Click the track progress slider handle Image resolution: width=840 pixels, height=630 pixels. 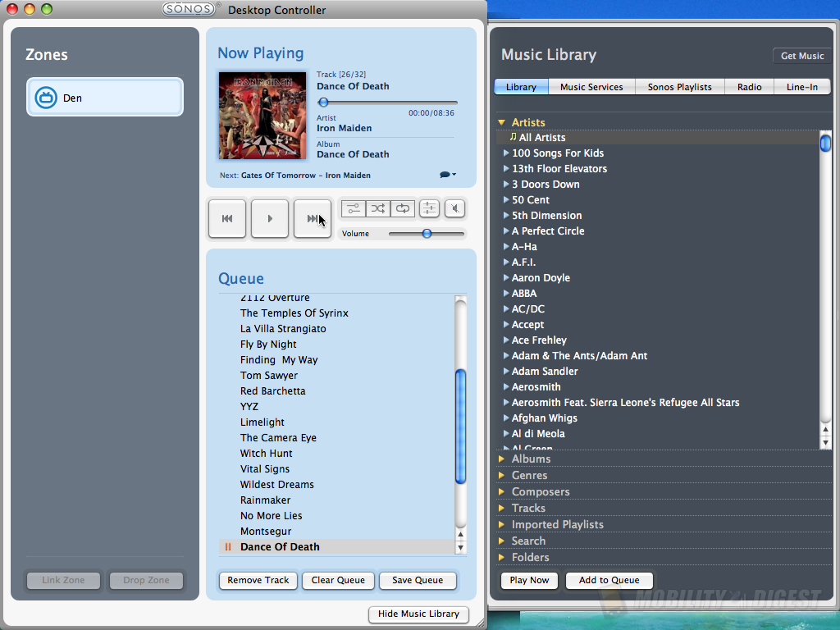click(x=323, y=102)
